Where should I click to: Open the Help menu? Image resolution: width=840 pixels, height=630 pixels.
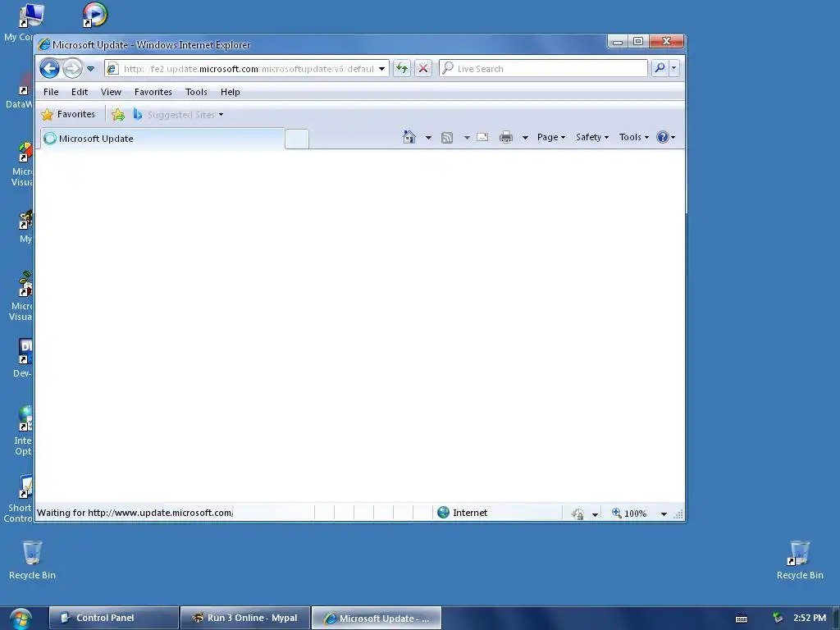[x=231, y=92]
